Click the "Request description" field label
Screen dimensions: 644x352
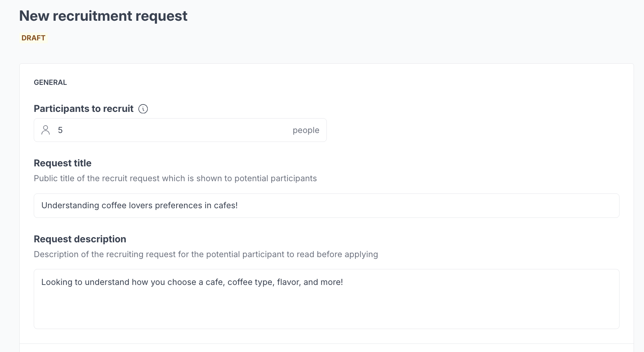[x=80, y=239]
